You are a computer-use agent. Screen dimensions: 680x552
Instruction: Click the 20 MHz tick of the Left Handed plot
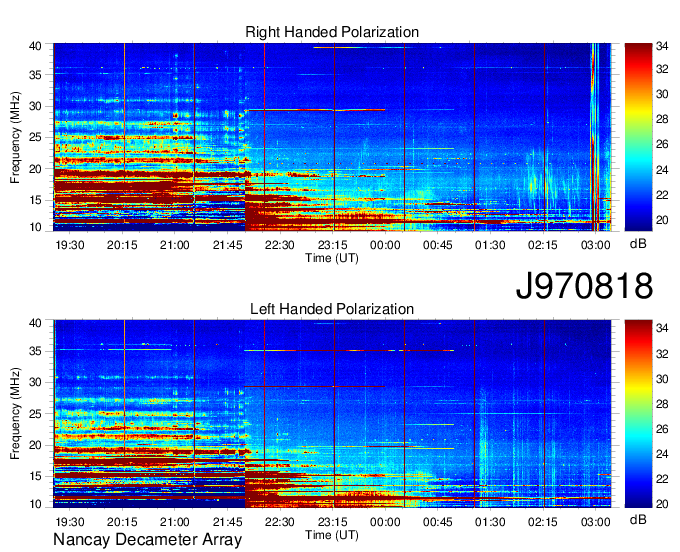[35, 445]
